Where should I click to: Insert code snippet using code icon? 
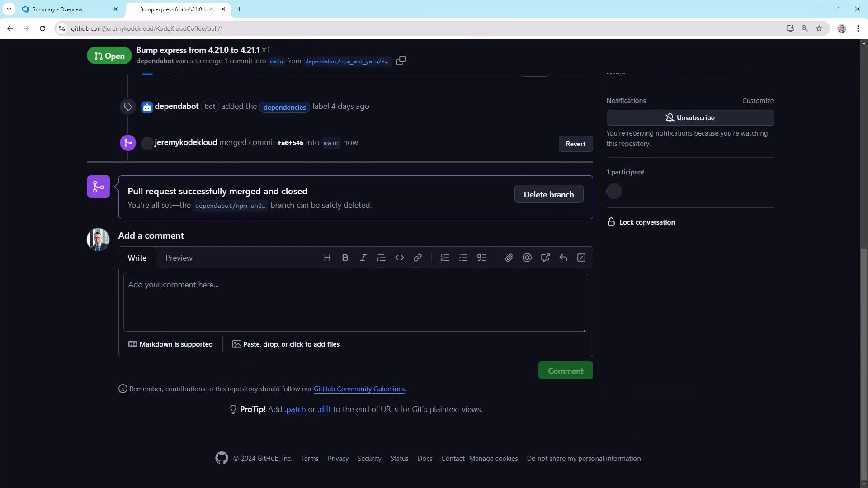coord(399,258)
